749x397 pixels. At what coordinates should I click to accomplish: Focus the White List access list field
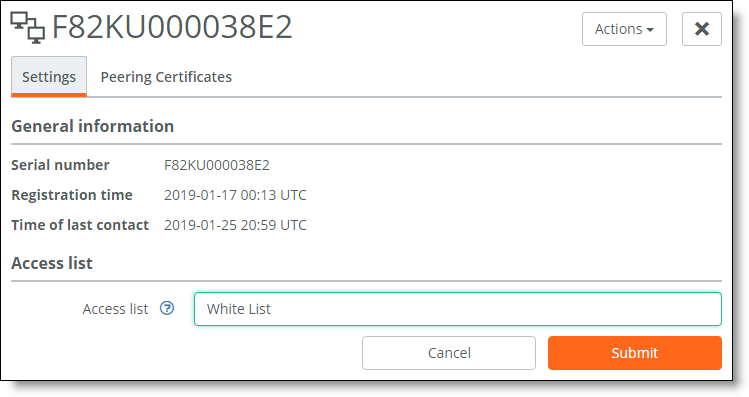pos(458,309)
